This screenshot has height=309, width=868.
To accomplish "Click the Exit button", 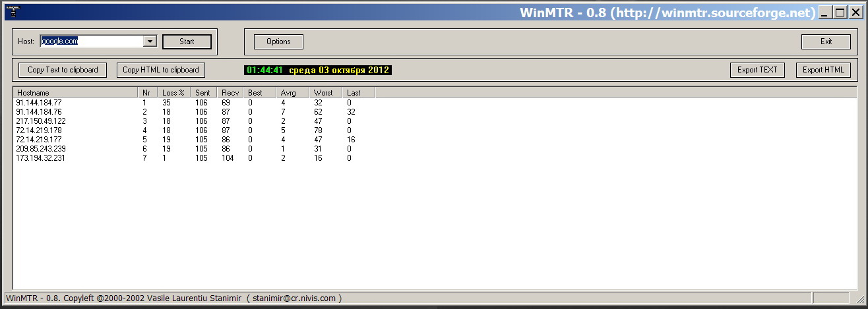I will (x=826, y=42).
